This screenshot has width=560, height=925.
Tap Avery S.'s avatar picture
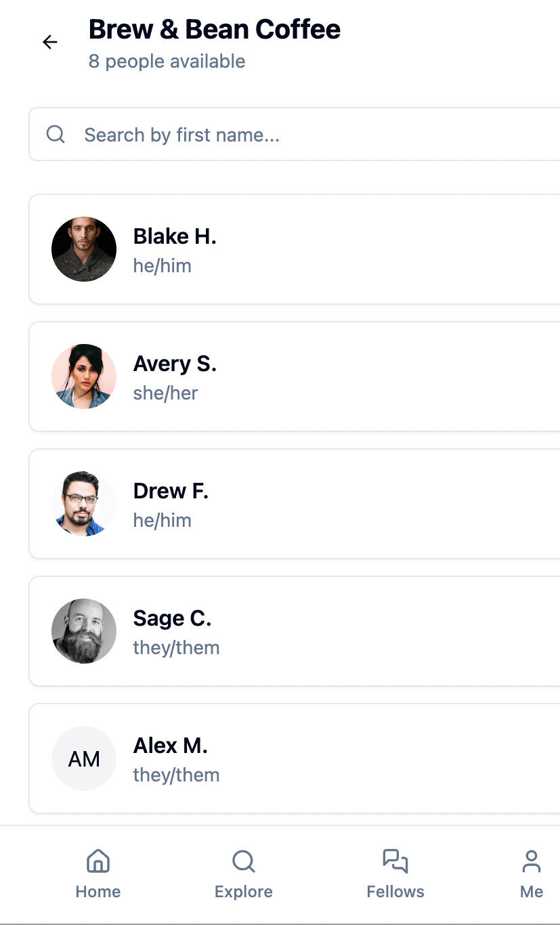pyautogui.click(x=84, y=377)
